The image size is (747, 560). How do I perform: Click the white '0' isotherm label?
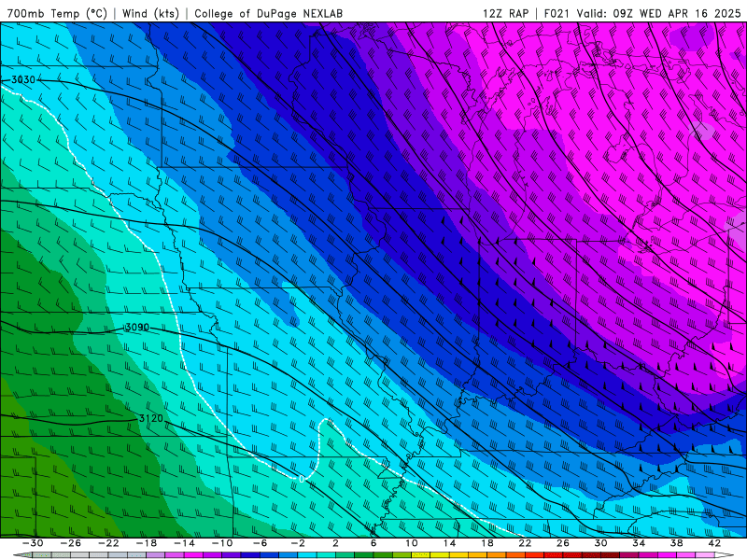click(302, 479)
